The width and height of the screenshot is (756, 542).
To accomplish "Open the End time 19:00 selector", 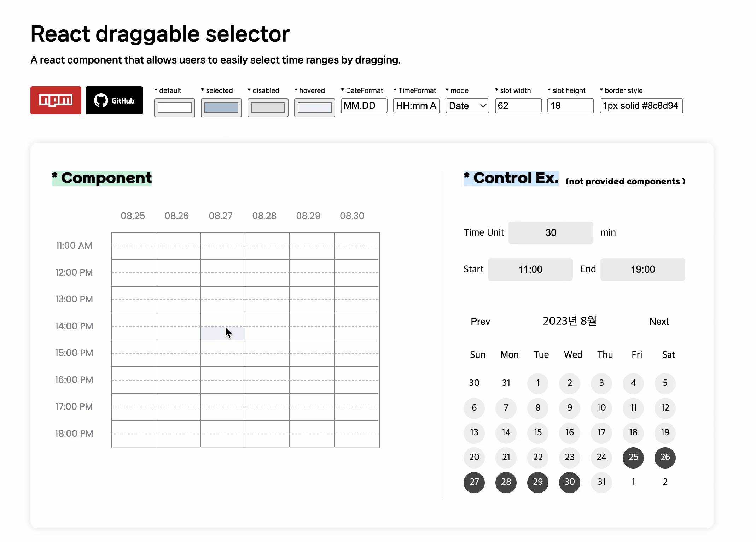I will tap(642, 269).
